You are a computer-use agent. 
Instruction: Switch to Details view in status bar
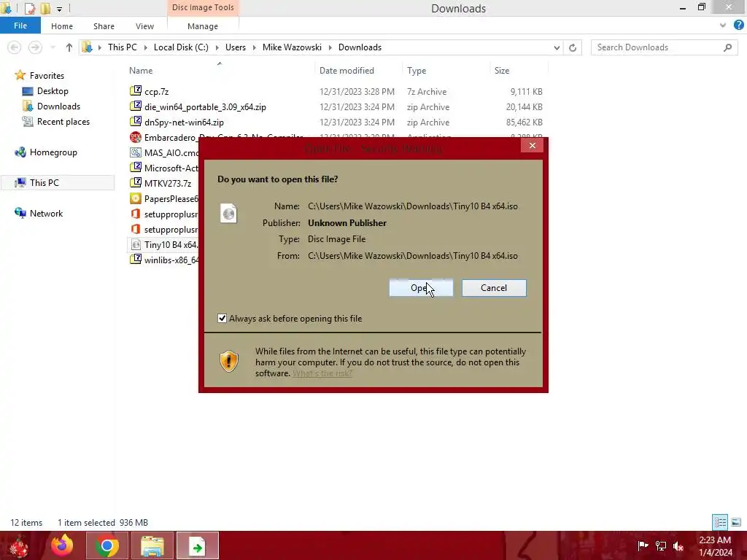[720, 522]
